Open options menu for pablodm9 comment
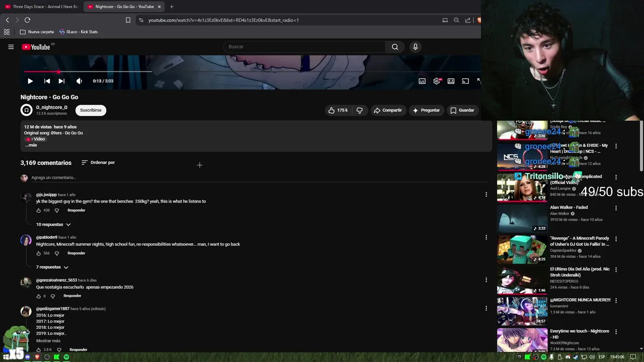The width and height of the screenshot is (644, 362). tap(486, 237)
